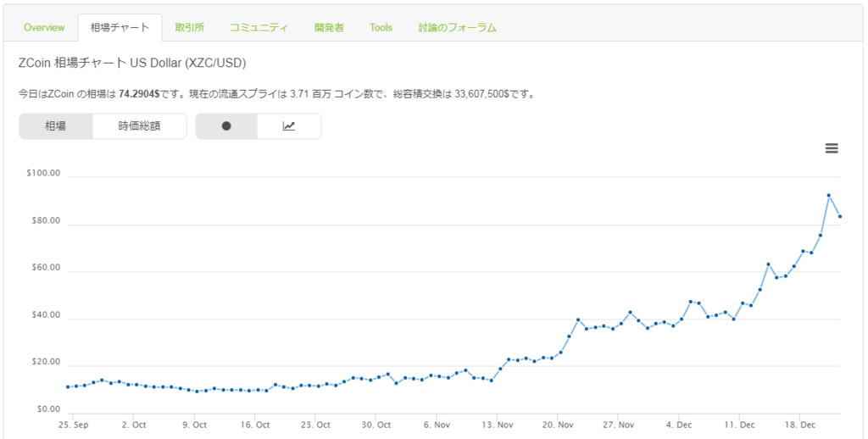The image size is (868, 439).
Task: Open the Overview tab
Action: click(x=44, y=28)
